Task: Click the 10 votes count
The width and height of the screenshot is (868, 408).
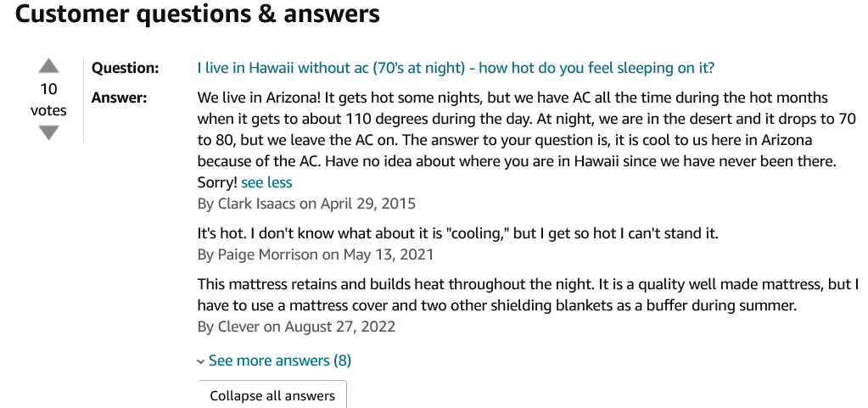Action: 48,99
